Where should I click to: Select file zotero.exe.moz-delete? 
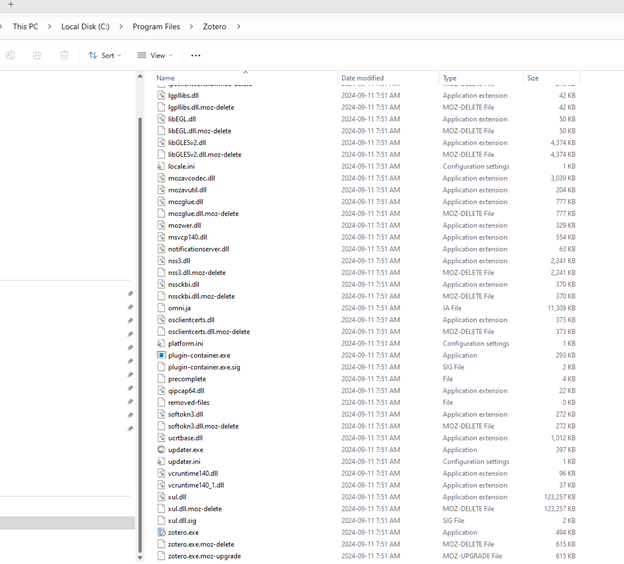coord(201,544)
